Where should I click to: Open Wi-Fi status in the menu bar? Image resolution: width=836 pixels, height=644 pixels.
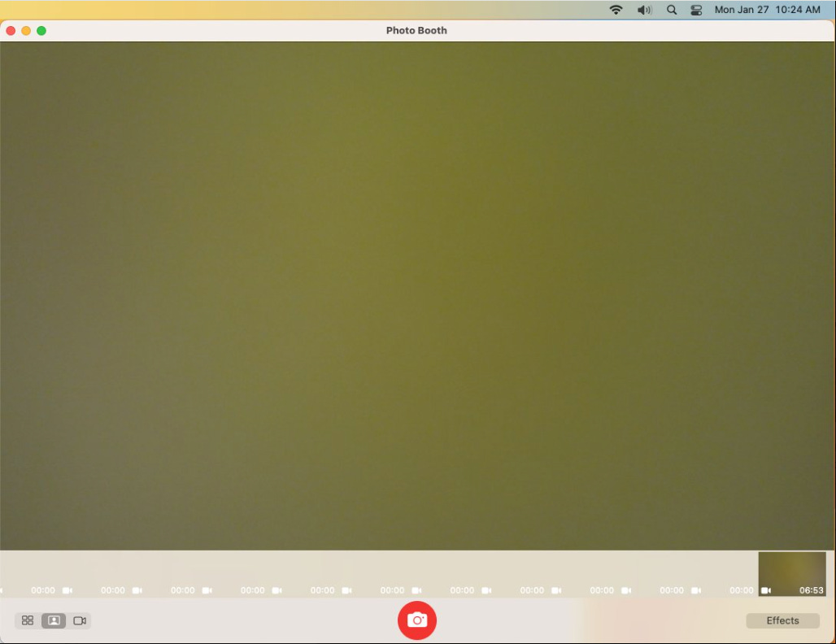click(616, 10)
